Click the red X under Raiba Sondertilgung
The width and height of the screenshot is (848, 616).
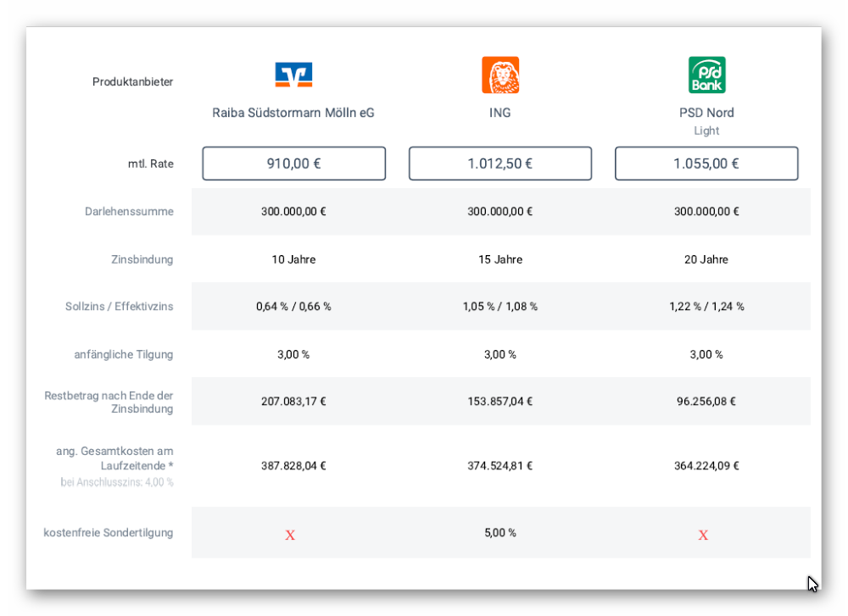pyautogui.click(x=290, y=535)
